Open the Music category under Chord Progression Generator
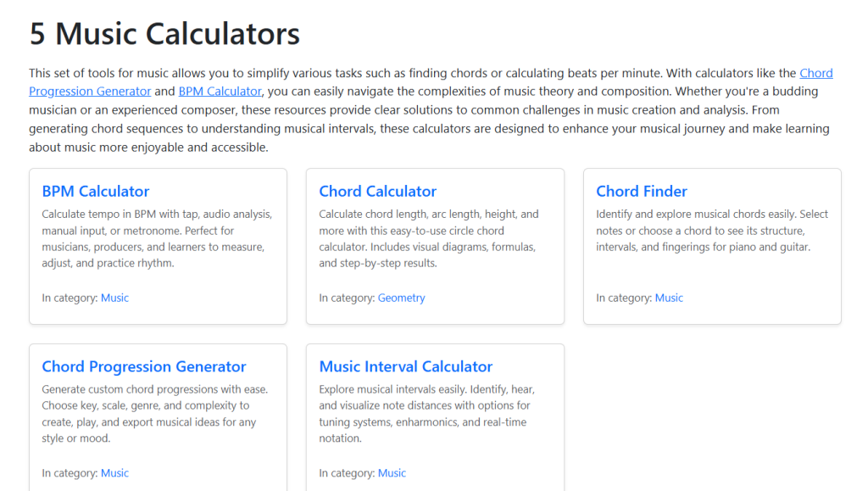868x491 pixels. click(115, 473)
